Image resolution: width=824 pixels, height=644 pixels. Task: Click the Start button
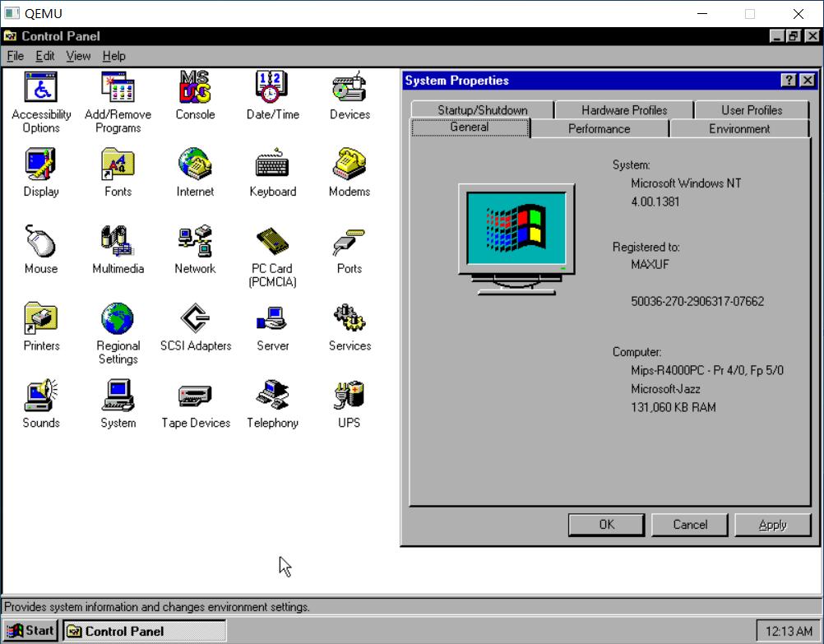pos(30,629)
